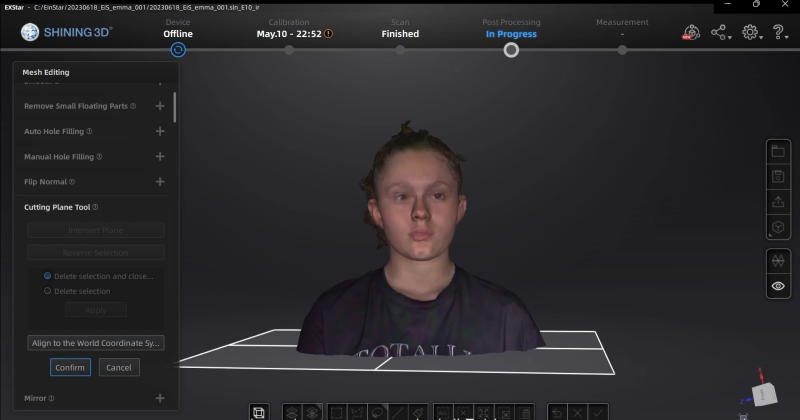Screen dimensions: 800x420
Task: Go to the Device step
Action: 178,29
